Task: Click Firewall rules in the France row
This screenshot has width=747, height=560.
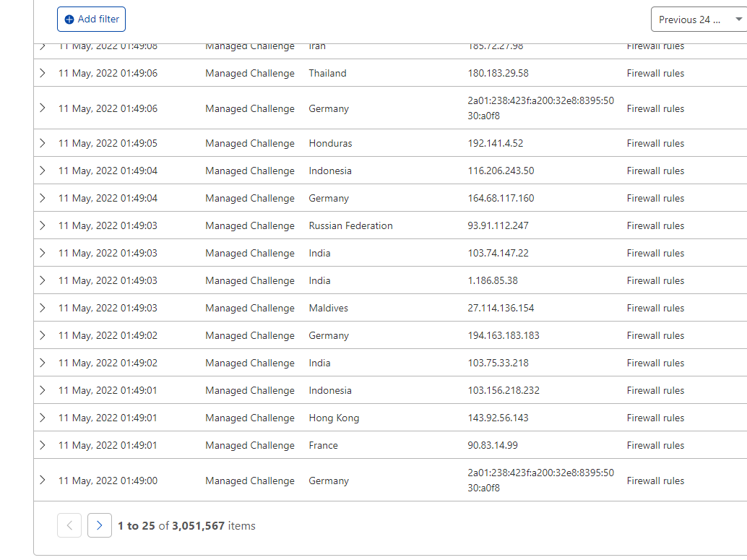Action: coord(655,445)
